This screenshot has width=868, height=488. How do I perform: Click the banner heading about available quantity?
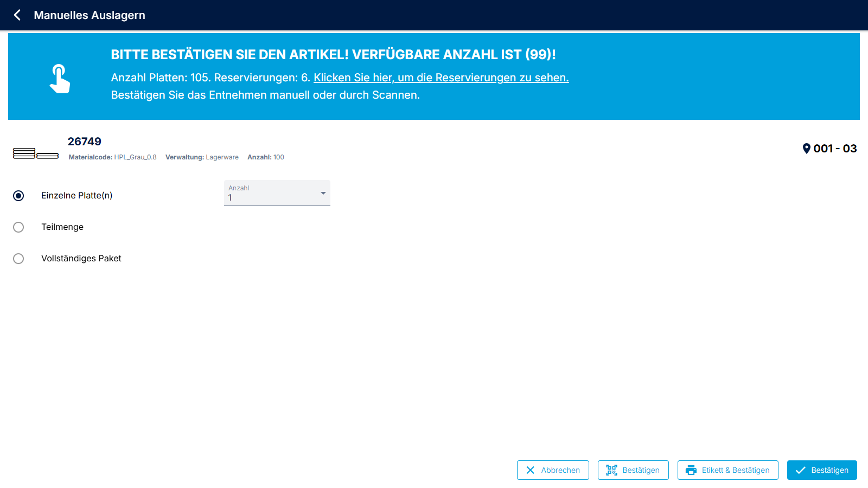click(x=333, y=54)
